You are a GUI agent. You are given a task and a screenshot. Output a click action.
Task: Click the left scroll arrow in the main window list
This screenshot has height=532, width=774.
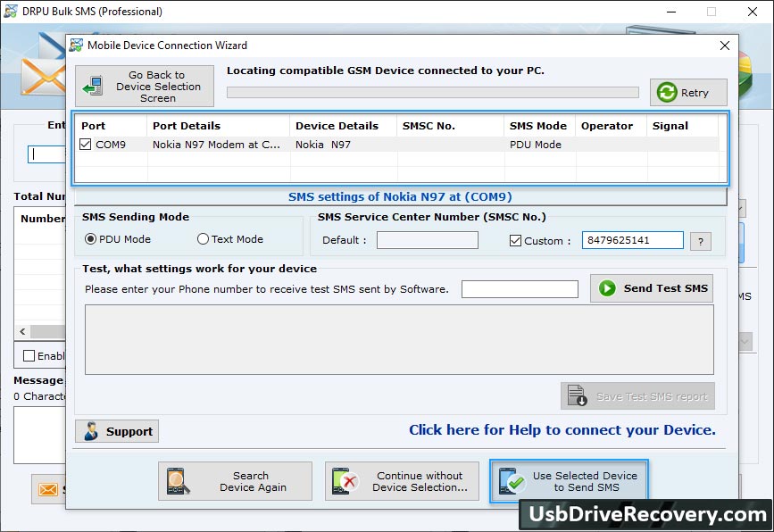(22, 332)
